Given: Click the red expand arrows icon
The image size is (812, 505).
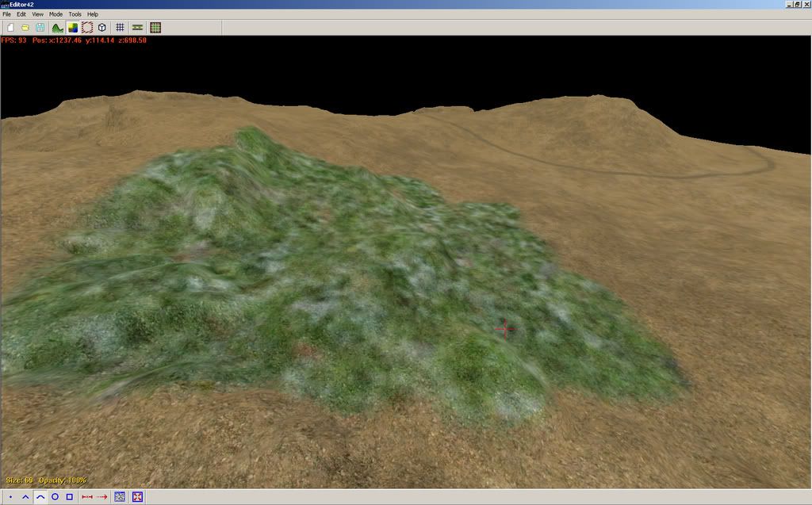Looking at the screenshot, I should tap(137, 497).
